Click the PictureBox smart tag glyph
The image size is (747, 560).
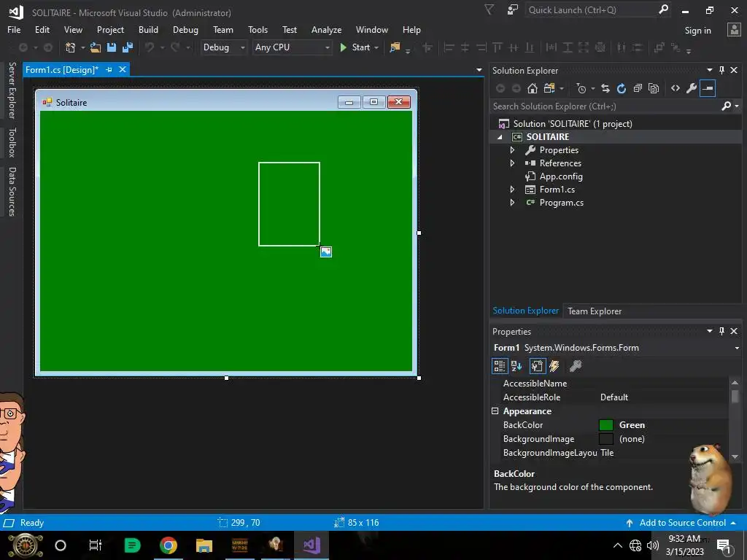click(326, 252)
